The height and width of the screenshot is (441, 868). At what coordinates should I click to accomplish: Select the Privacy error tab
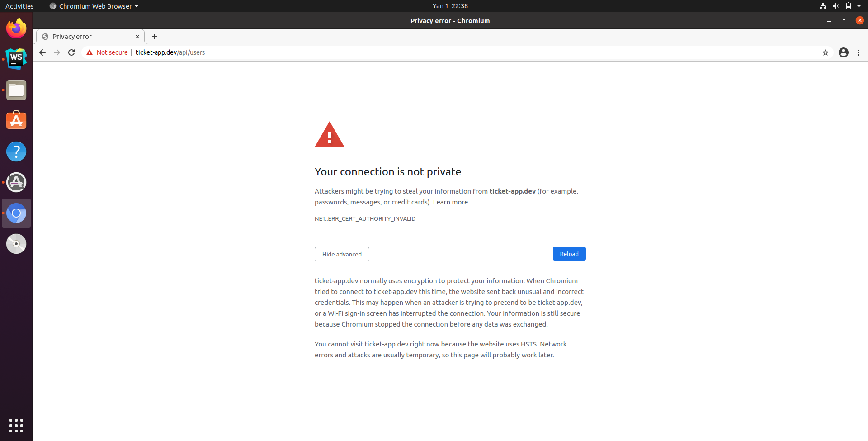(x=90, y=37)
